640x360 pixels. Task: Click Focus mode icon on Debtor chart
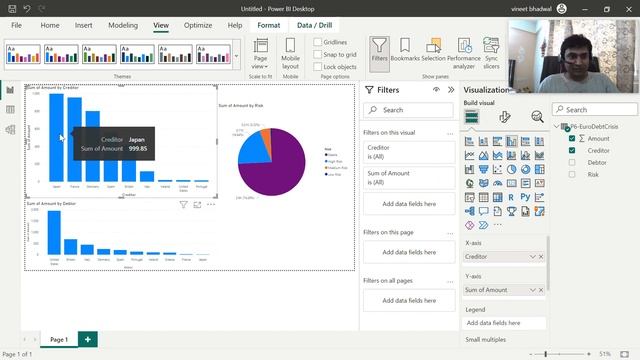197,204
